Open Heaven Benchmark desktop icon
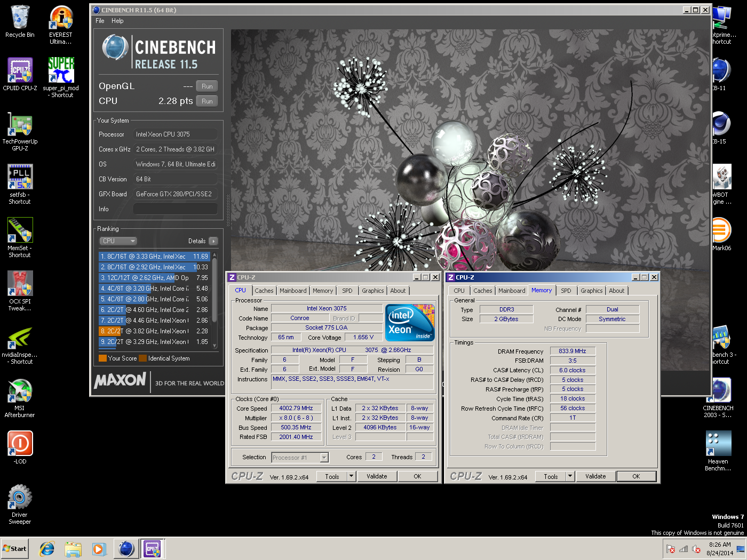This screenshot has height=560, width=747. [718, 451]
